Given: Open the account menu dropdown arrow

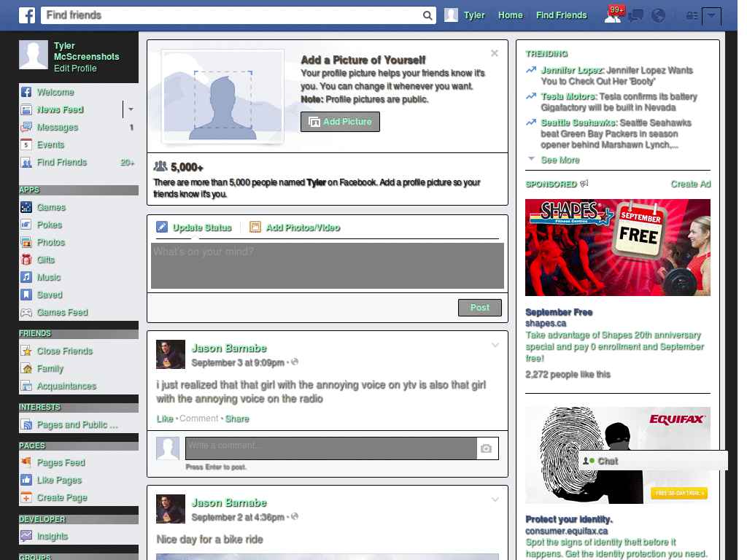Looking at the screenshot, I should pos(711,16).
